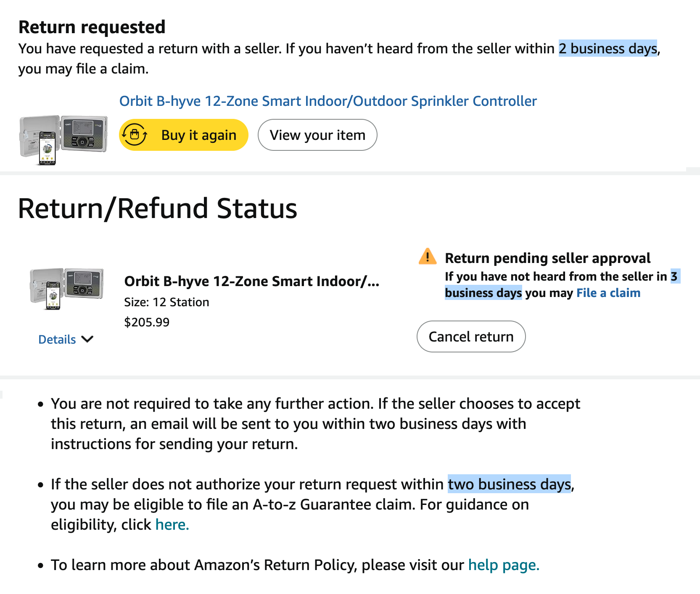The width and height of the screenshot is (700, 594).
Task: Click the top sprinkler controller product thumbnail
Action: [x=63, y=139]
